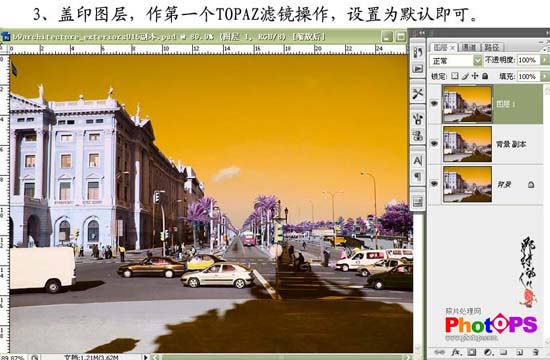This screenshot has height=360, width=550.
Task: Hide the 图层 1 layer eye
Action: coord(434,104)
